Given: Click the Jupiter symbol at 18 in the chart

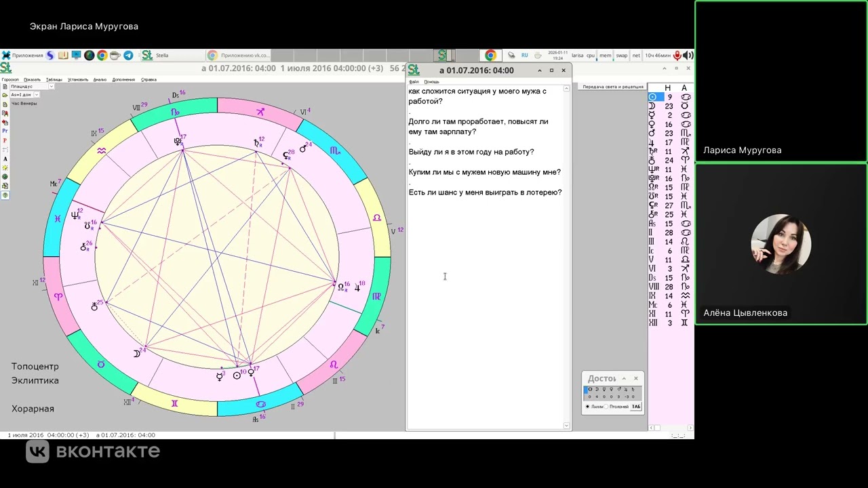Looking at the screenshot, I should 357,288.
